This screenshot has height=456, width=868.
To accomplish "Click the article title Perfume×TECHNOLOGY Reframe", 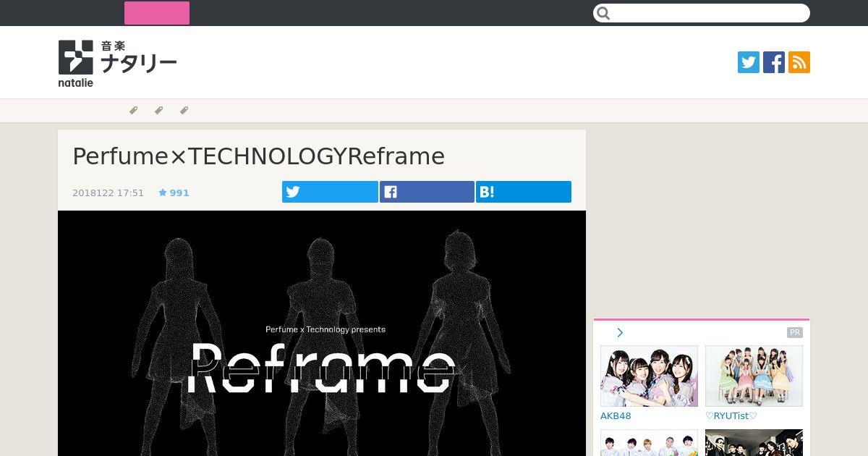I will pos(258,156).
